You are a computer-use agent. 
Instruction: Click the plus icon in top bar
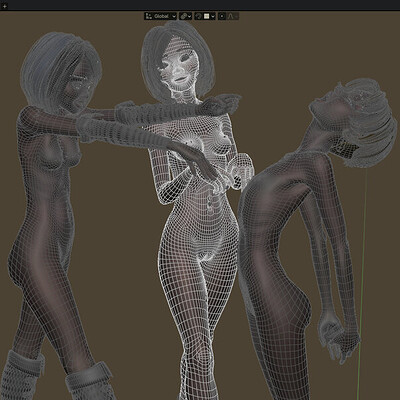(x=5, y=6)
